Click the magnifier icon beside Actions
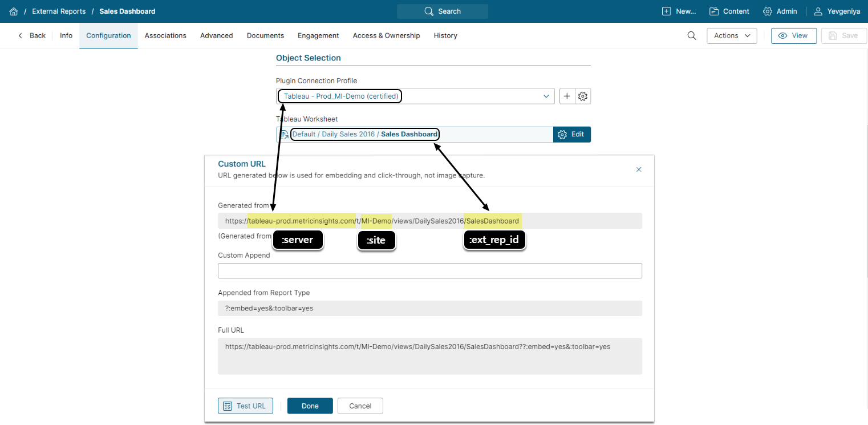The image size is (868, 425). (692, 35)
